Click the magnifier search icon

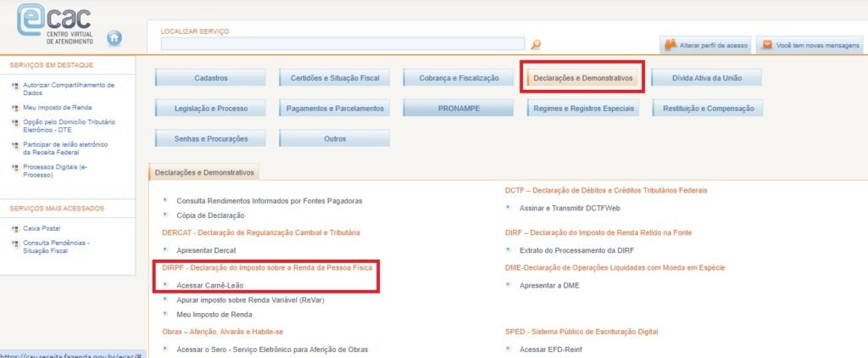click(536, 45)
